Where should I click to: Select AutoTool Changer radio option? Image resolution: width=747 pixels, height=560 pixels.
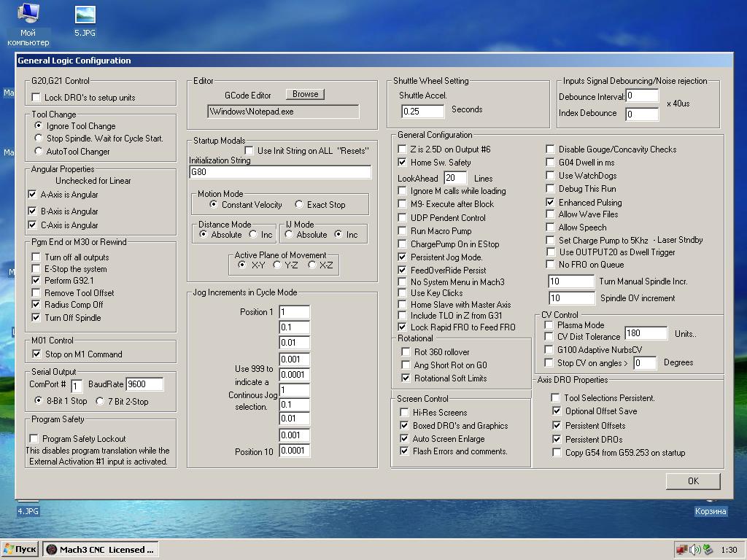click(x=39, y=152)
